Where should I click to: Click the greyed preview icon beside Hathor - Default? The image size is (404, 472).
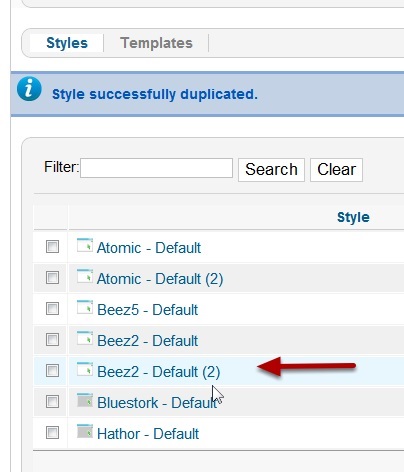(x=85, y=431)
